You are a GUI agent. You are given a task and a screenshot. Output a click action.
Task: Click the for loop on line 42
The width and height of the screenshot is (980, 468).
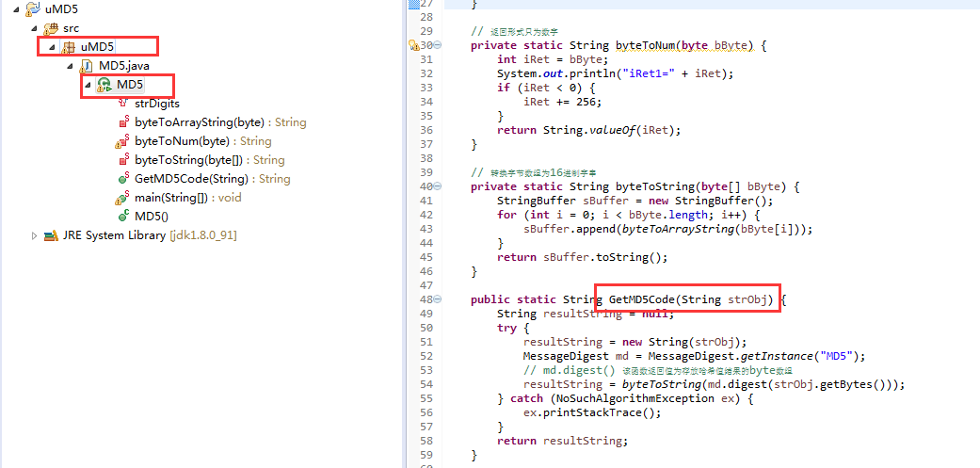tap(628, 215)
